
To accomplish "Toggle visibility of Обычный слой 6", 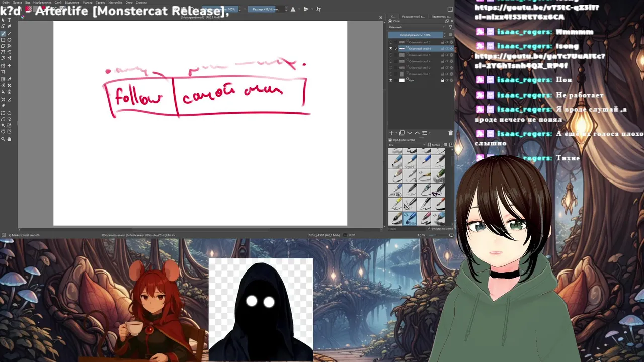I will (x=391, y=49).
